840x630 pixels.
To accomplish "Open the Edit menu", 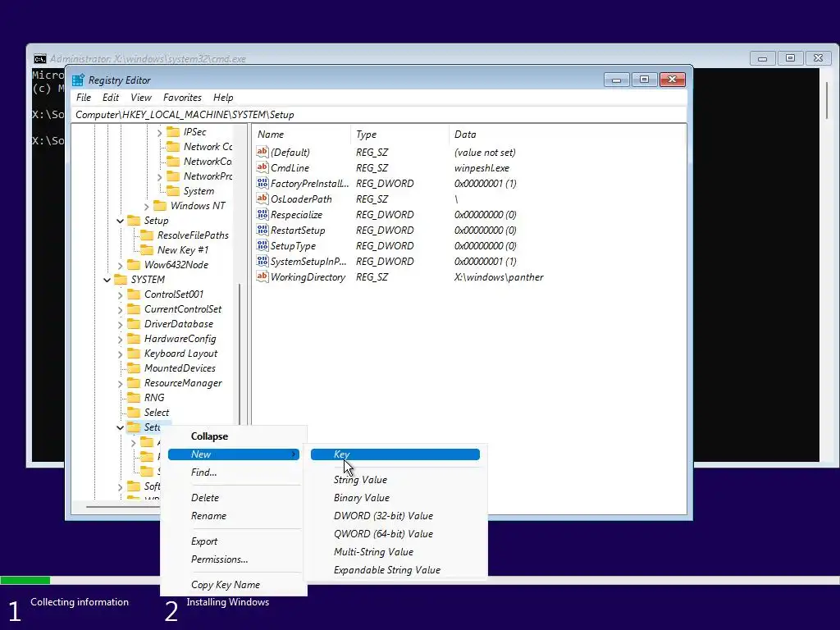I will pos(111,98).
